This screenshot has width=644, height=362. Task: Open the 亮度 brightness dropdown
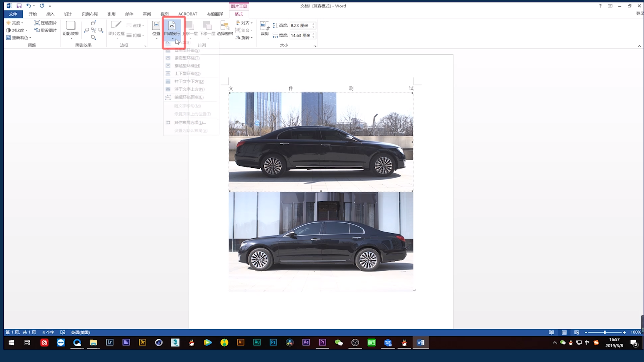point(15,23)
